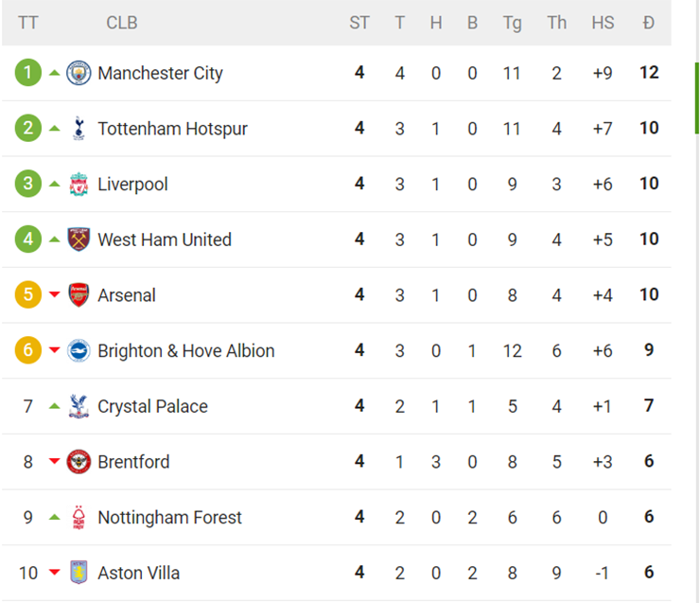Click the Tottenham Hotspur crest icon
The width and height of the screenshot is (700, 603).
click(79, 129)
